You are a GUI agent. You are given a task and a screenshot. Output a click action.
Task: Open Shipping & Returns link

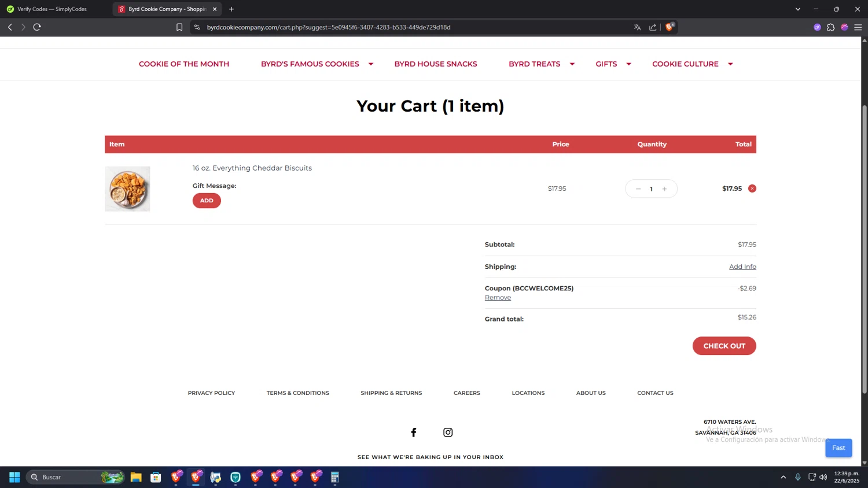pyautogui.click(x=391, y=393)
